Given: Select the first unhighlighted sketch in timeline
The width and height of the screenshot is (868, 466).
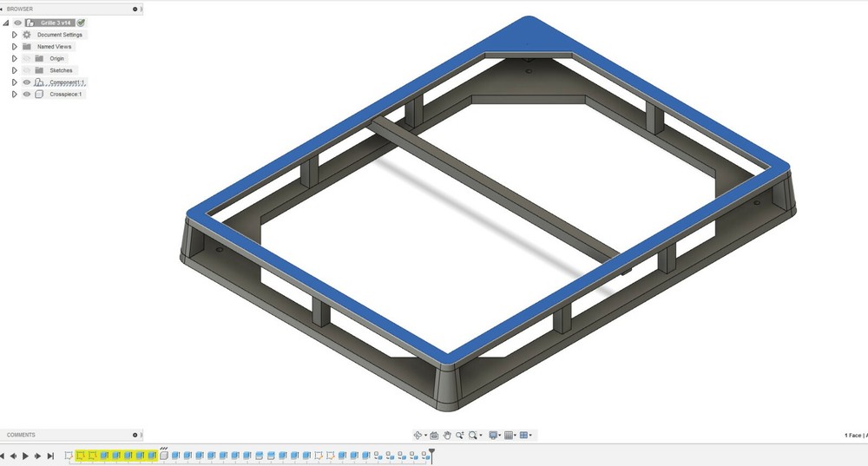Looking at the screenshot, I should point(69,456).
